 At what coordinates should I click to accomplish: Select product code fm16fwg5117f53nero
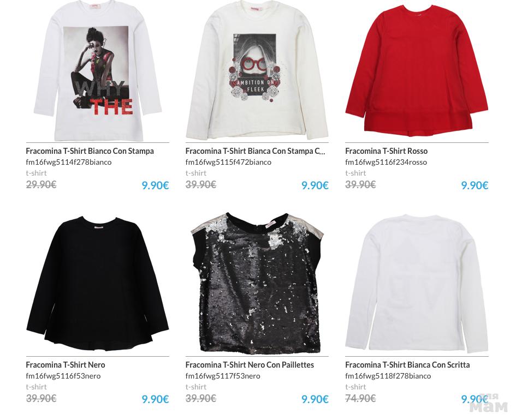(223, 376)
